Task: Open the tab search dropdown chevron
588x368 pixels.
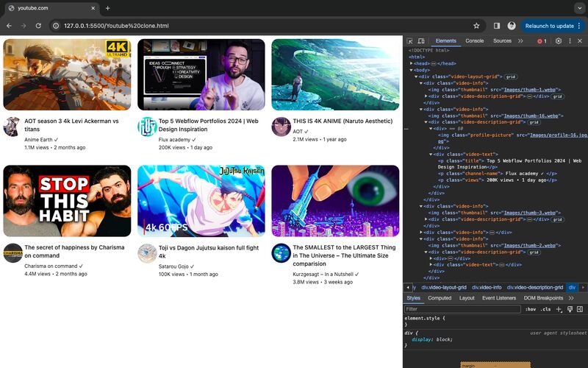Action: click(579, 8)
